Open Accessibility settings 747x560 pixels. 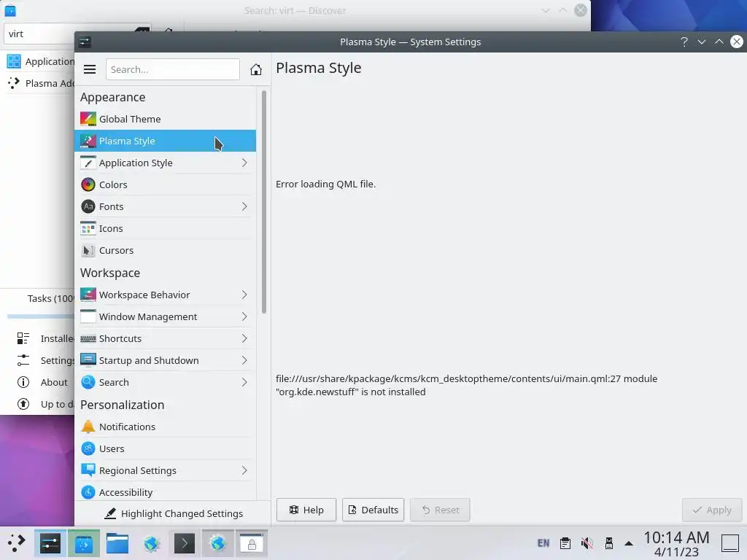pos(166,491)
